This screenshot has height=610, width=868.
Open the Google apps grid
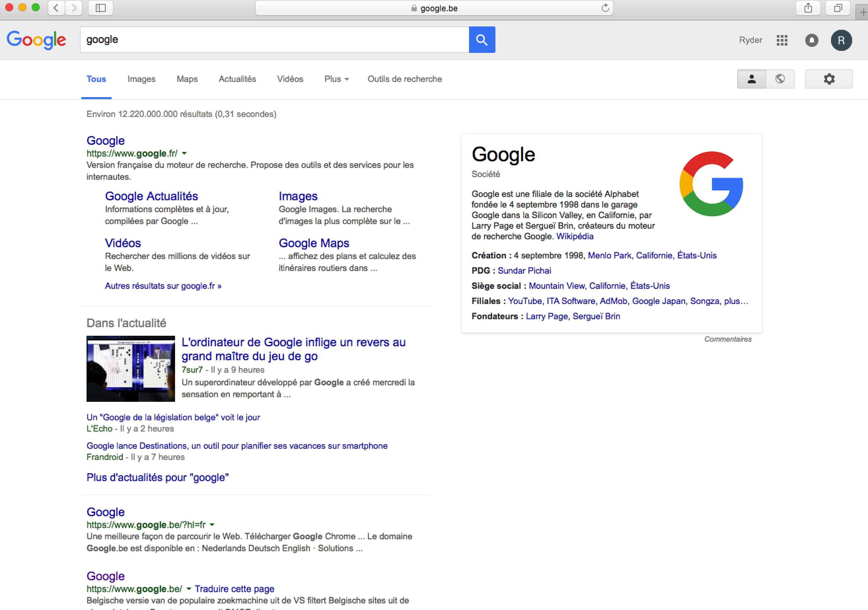[782, 40]
